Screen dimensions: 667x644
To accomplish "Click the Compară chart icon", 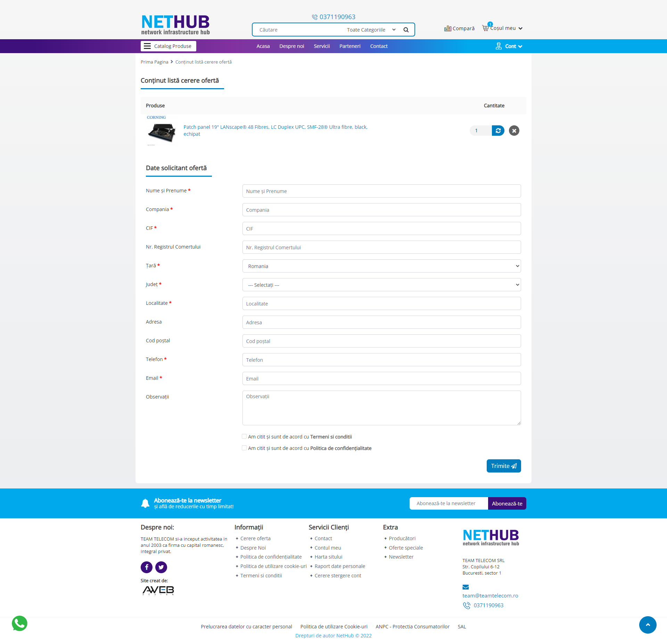I will tap(447, 28).
